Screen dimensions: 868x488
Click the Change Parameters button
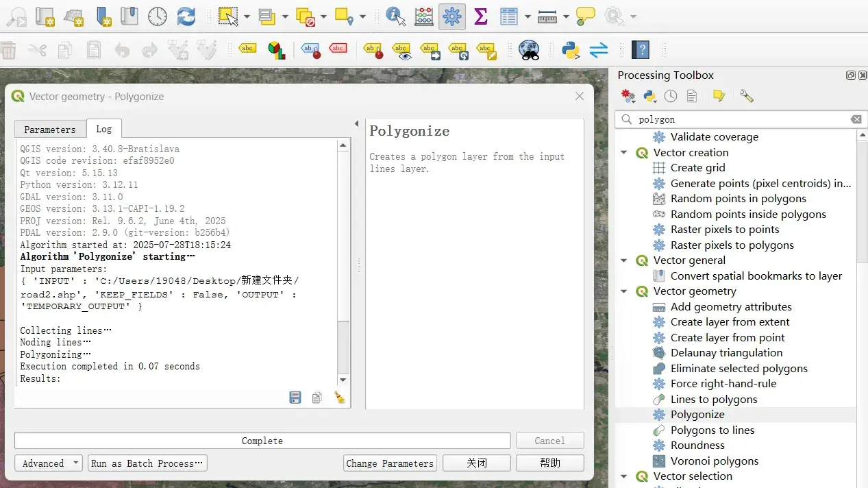tap(390, 463)
